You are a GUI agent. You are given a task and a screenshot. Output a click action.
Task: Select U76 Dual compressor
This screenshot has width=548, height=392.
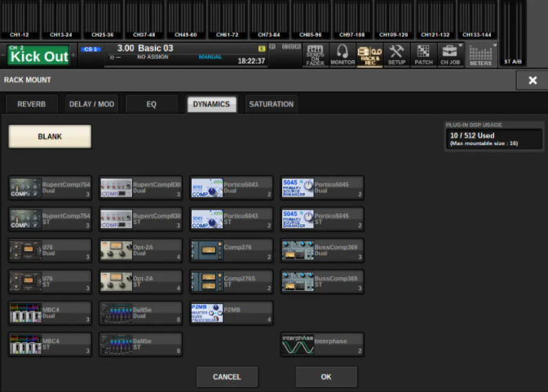pyautogui.click(x=50, y=250)
